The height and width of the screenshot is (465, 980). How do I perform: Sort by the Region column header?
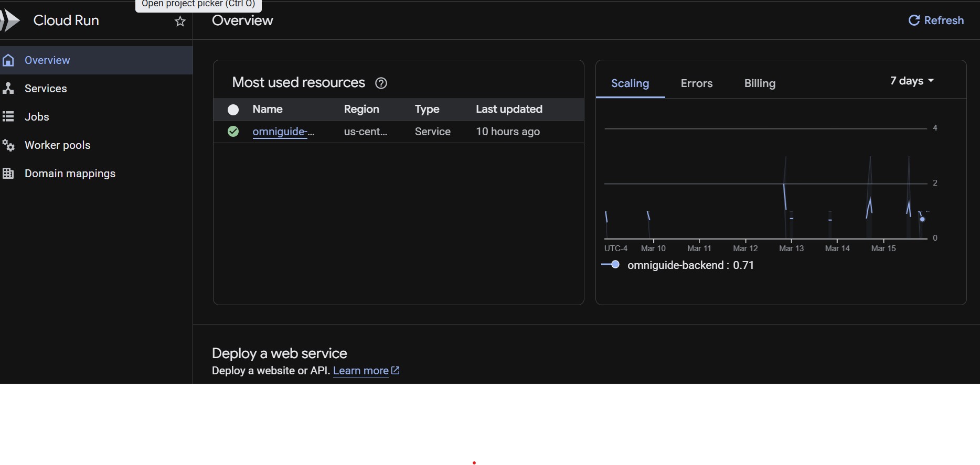click(x=361, y=109)
